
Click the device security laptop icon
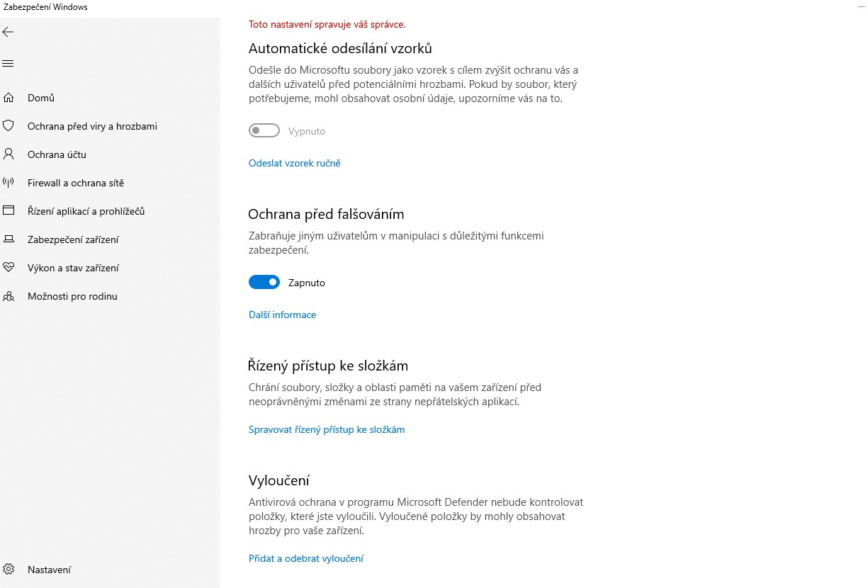[9, 239]
